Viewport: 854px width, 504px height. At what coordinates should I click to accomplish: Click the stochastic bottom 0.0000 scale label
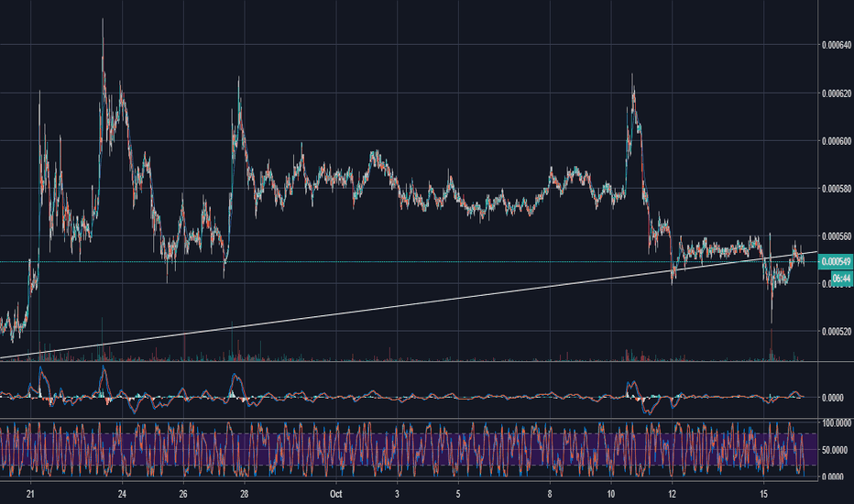coord(832,477)
